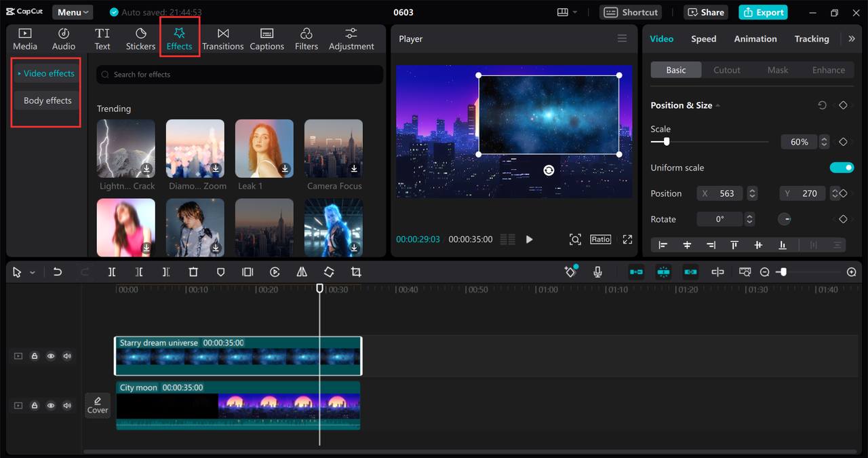This screenshot has height=458, width=868.
Task: Add keyframe for Scale
Action: pos(843,142)
